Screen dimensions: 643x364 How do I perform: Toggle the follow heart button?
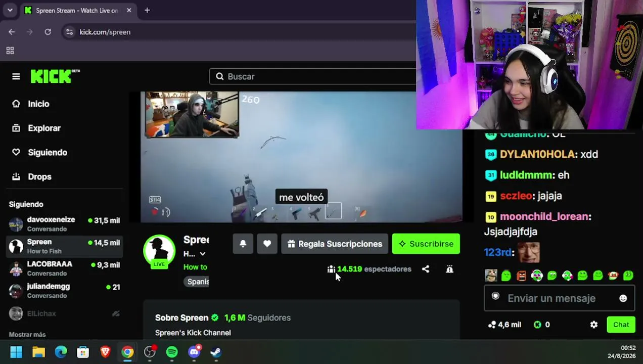267,244
